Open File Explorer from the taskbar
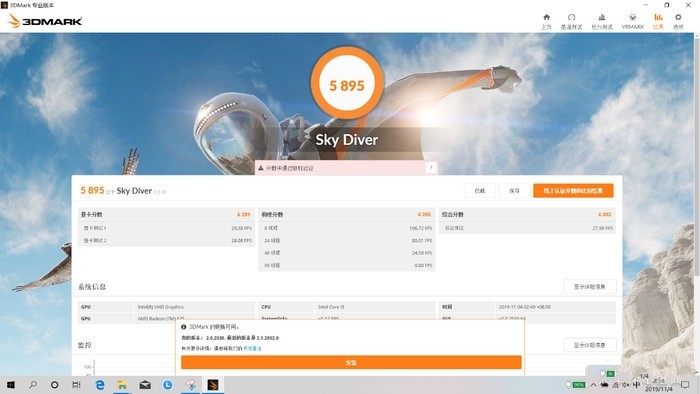 122,385
